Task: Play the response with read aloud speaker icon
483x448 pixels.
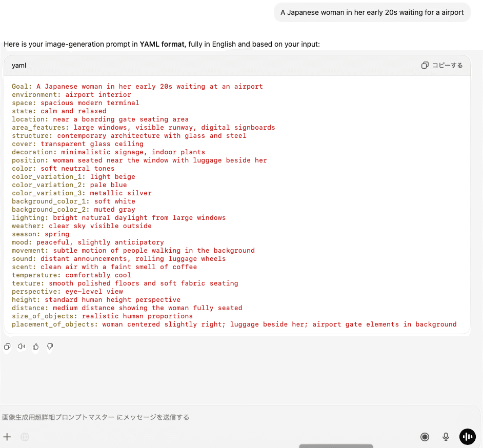Action: [x=22, y=347]
